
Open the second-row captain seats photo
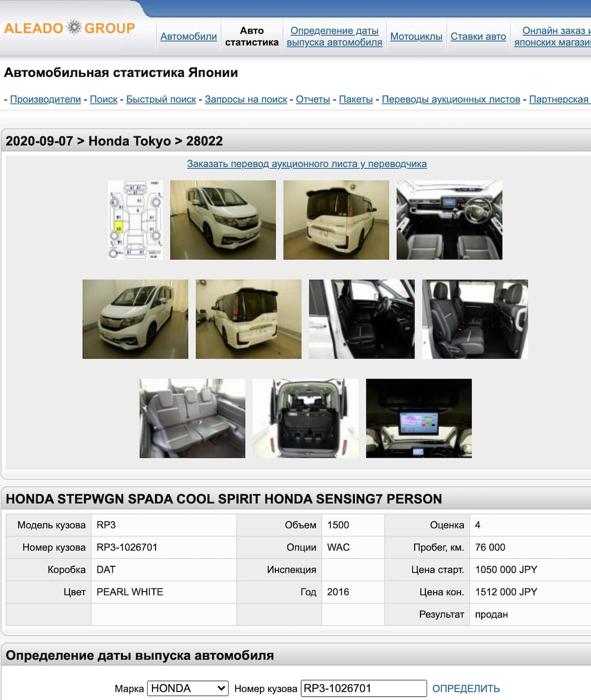(x=475, y=319)
